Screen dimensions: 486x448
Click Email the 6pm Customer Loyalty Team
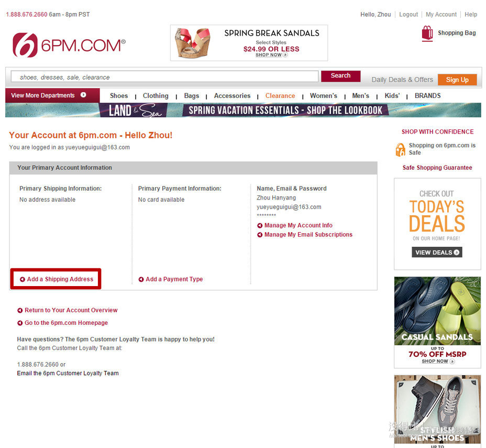click(x=68, y=373)
